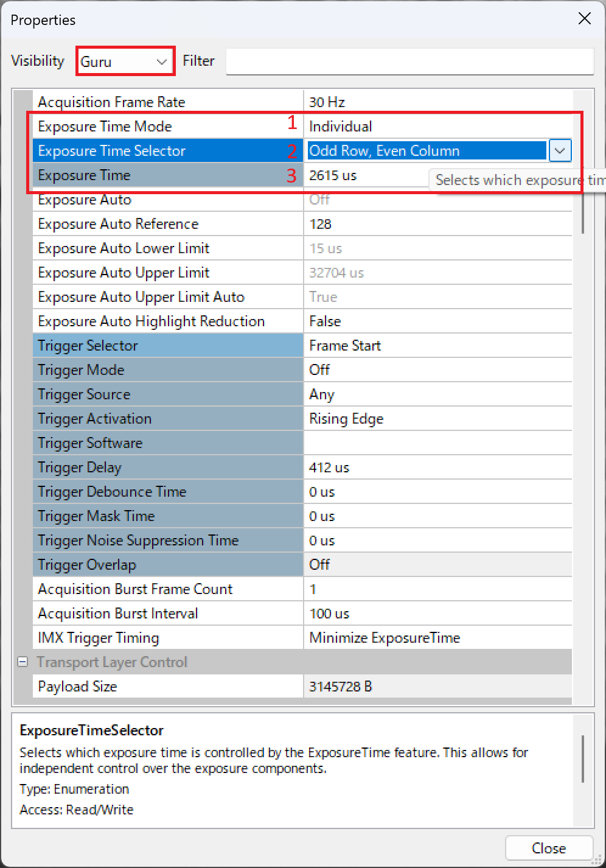Select the Trigger Mode property

coord(168,369)
